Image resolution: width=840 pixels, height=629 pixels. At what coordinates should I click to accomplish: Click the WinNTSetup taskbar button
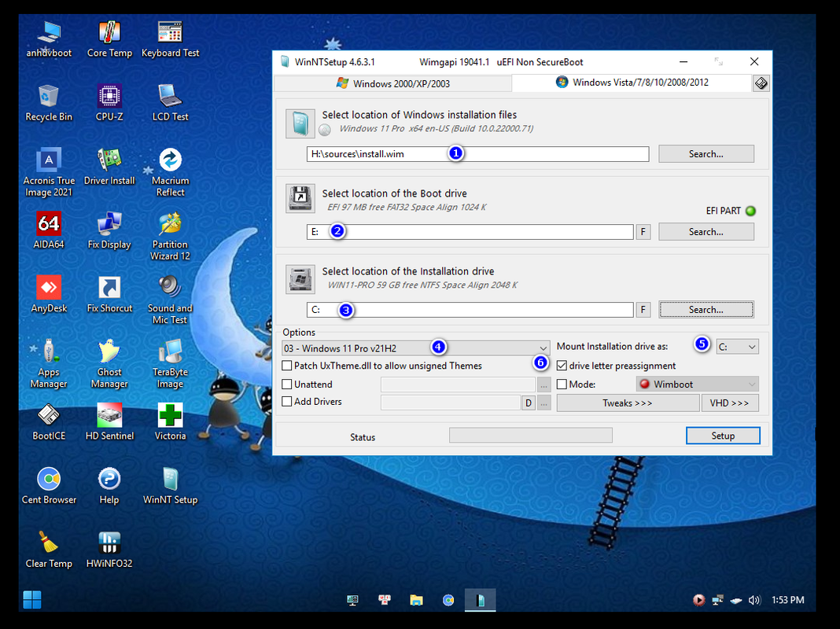(480, 600)
